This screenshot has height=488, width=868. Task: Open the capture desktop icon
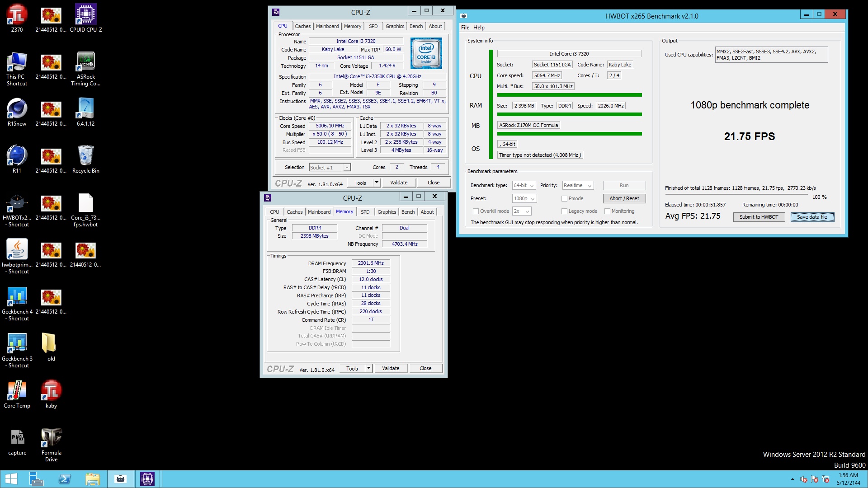(17, 441)
